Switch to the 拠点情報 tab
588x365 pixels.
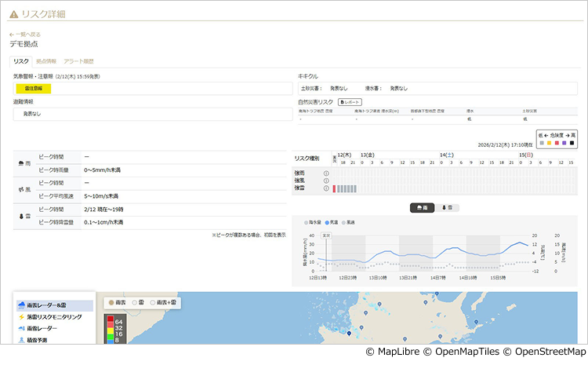pyautogui.click(x=47, y=60)
